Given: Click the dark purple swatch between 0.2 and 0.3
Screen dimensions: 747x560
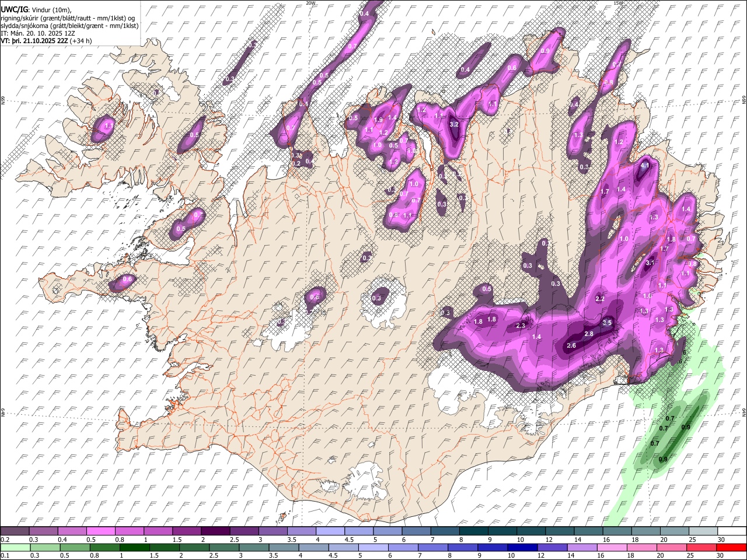Looking at the screenshot, I should [x=15, y=531].
